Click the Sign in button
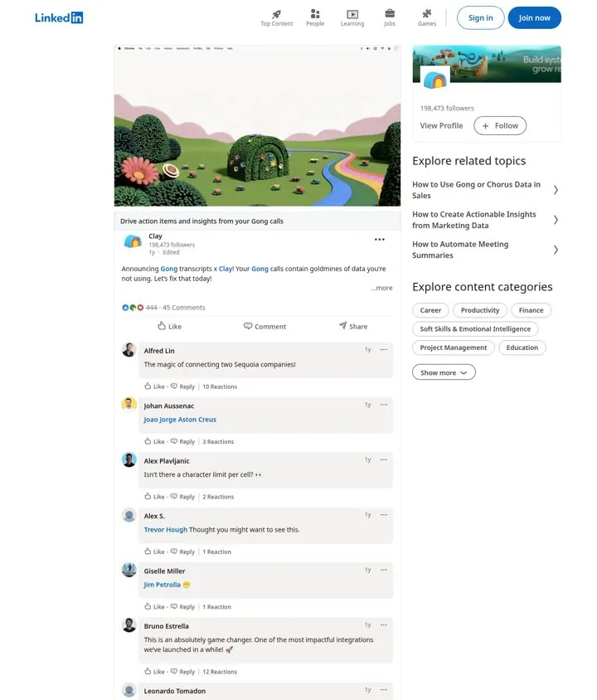597x700 pixels. pyautogui.click(x=481, y=18)
